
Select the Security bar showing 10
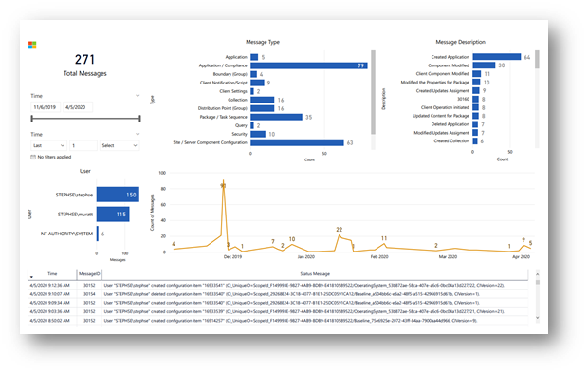coord(258,134)
